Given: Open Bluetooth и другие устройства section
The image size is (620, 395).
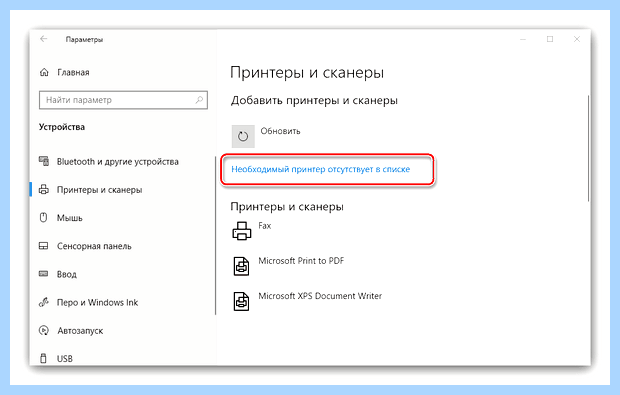Looking at the screenshot, I should (x=117, y=162).
